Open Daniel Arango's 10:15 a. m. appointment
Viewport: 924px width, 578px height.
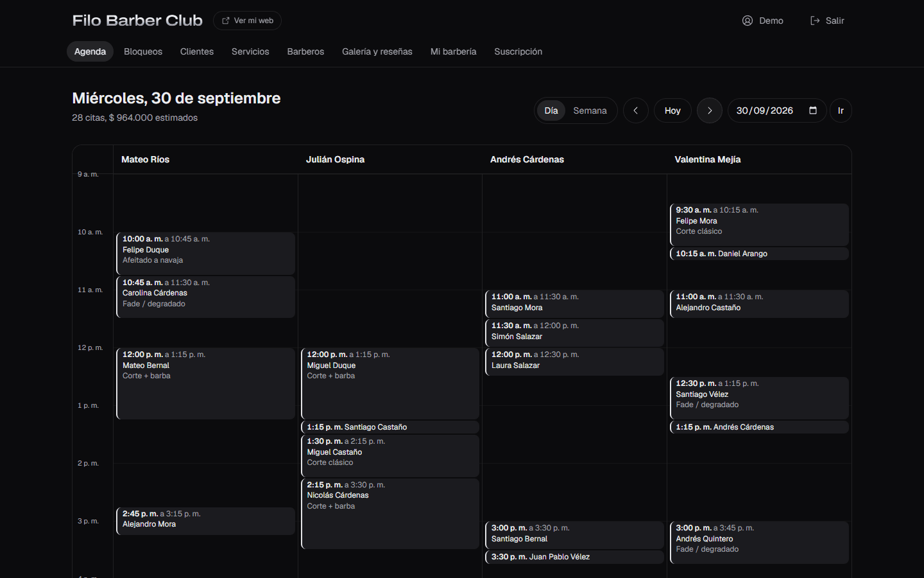click(x=759, y=254)
